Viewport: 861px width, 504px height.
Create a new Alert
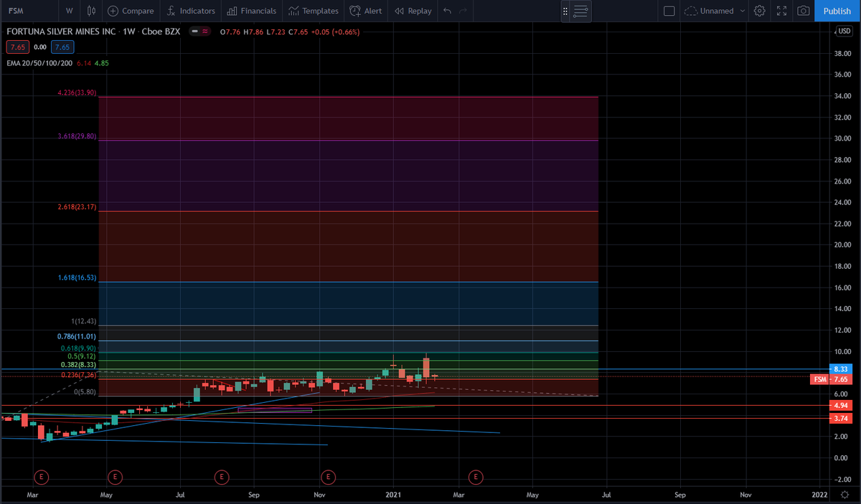[x=366, y=11]
